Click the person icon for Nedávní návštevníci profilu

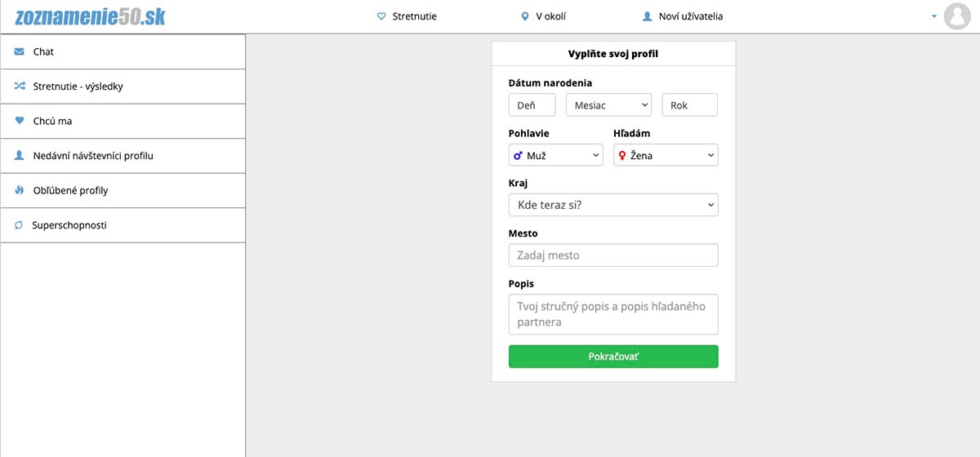pyautogui.click(x=19, y=155)
